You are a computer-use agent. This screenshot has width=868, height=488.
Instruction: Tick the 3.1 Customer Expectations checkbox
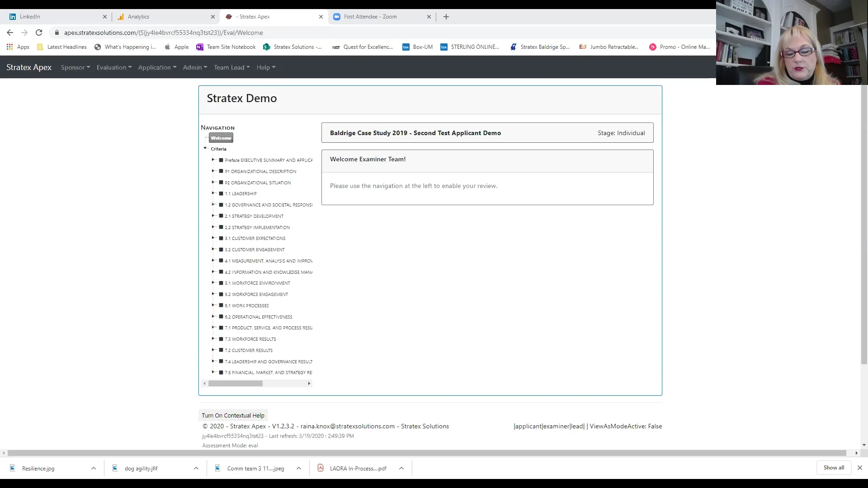pyautogui.click(x=221, y=238)
